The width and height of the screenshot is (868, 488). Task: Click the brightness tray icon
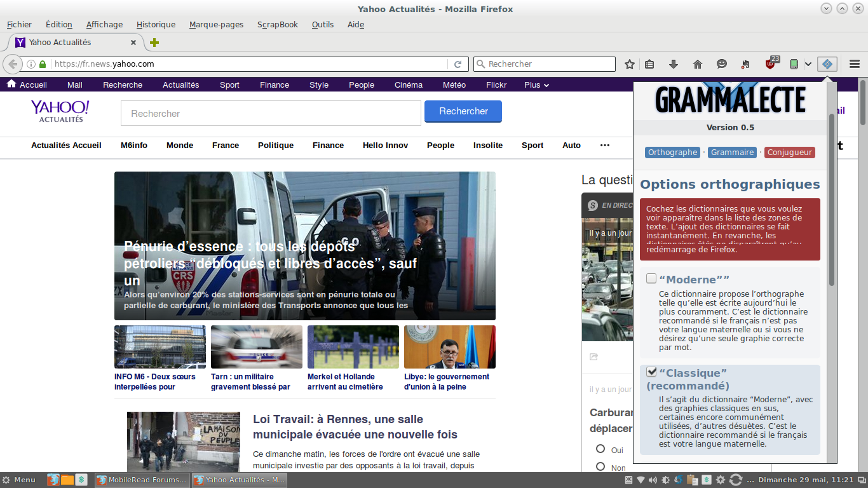pyautogui.click(x=666, y=480)
